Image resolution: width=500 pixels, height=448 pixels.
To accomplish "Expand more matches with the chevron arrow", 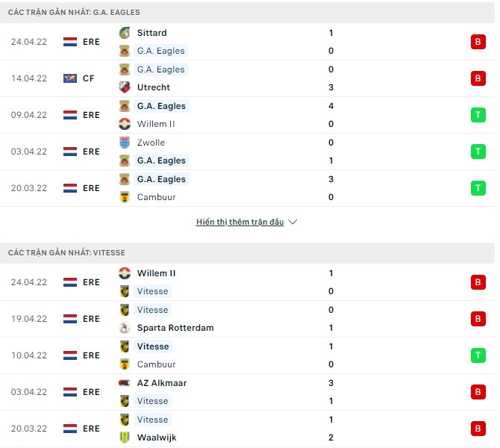I will point(293,223).
